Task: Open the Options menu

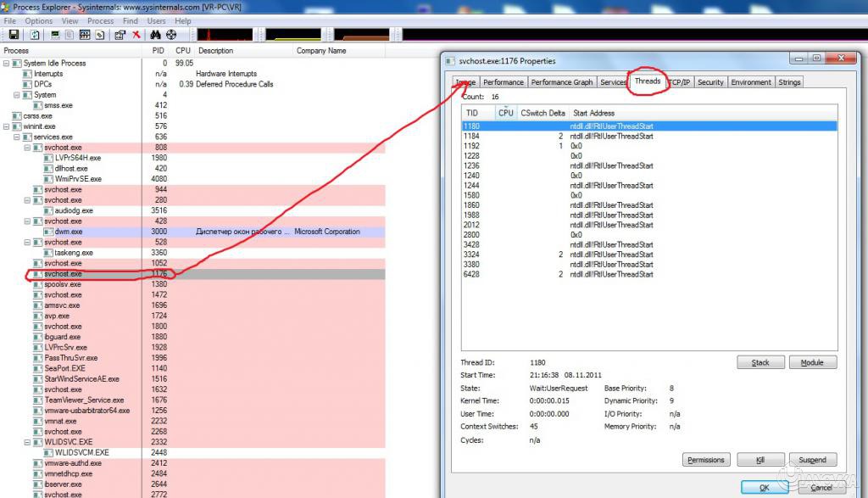Action: point(39,21)
